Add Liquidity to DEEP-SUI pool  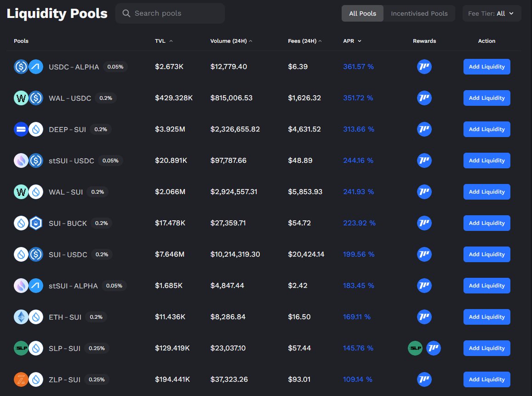[x=486, y=129]
